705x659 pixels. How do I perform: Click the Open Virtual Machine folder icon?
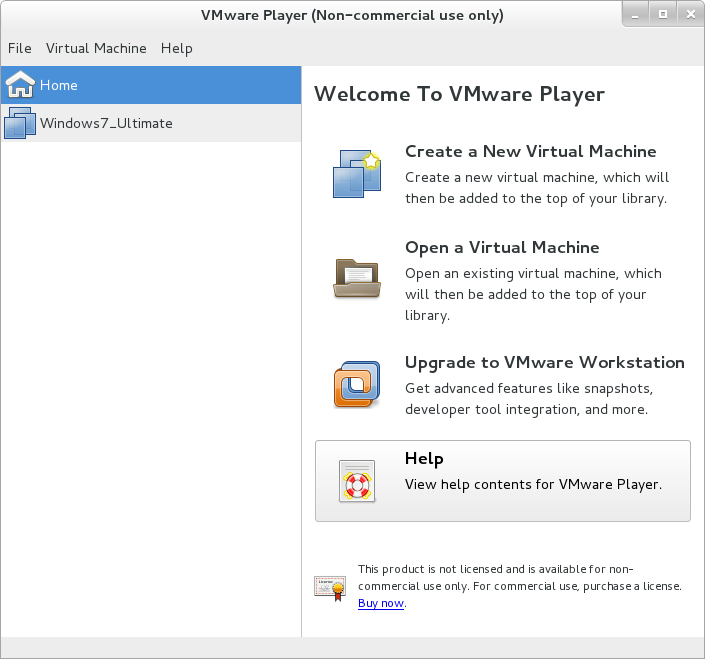pos(357,278)
